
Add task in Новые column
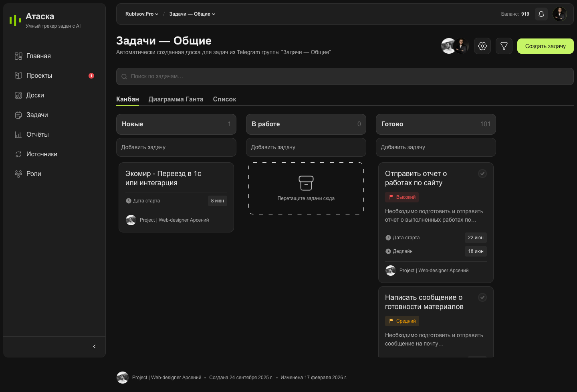(176, 147)
